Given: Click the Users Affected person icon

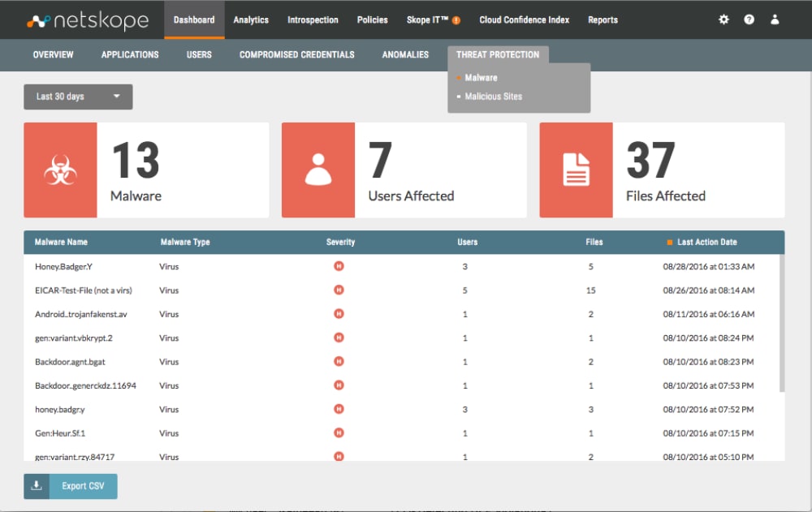Looking at the screenshot, I should click(x=318, y=170).
